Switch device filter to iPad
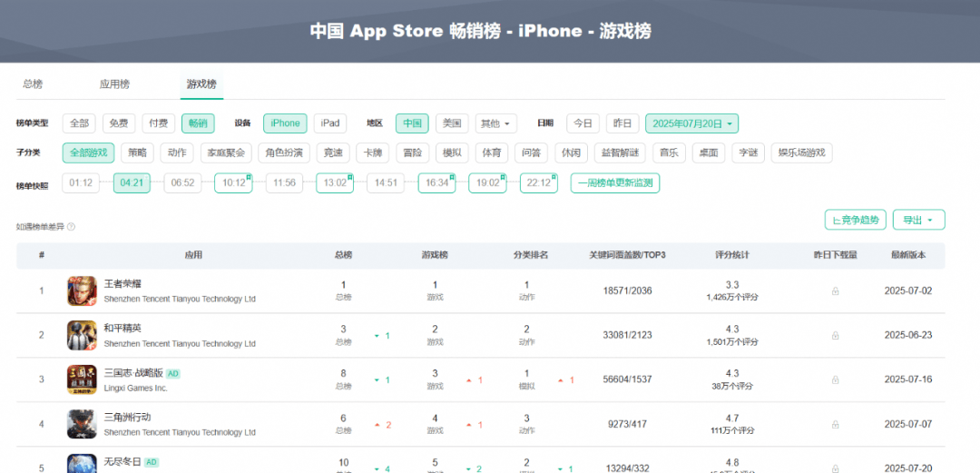The height and width of the screenshot is (473, 980). click(330, 123)
